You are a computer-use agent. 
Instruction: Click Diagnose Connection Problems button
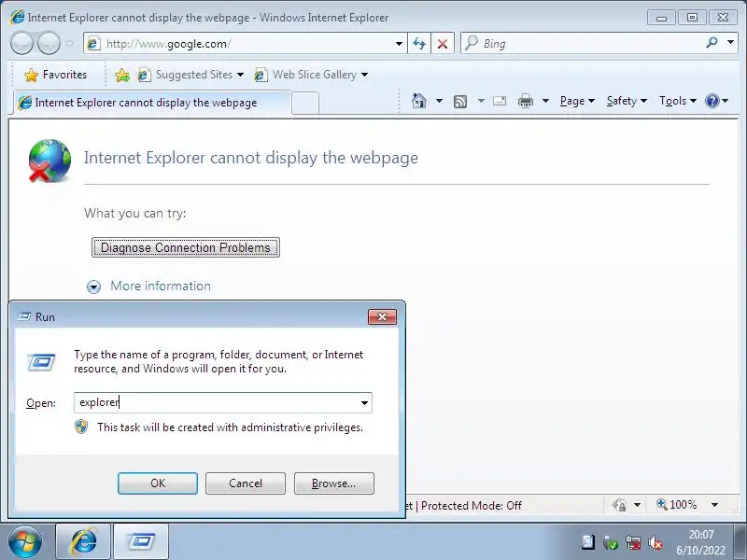click(186, 247)
